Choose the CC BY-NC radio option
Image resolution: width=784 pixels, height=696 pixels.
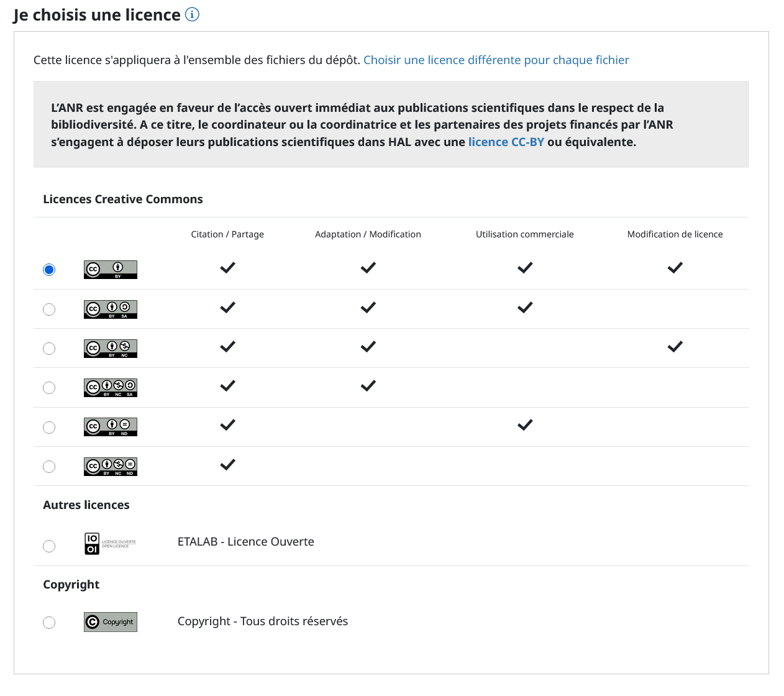point(49,349)
